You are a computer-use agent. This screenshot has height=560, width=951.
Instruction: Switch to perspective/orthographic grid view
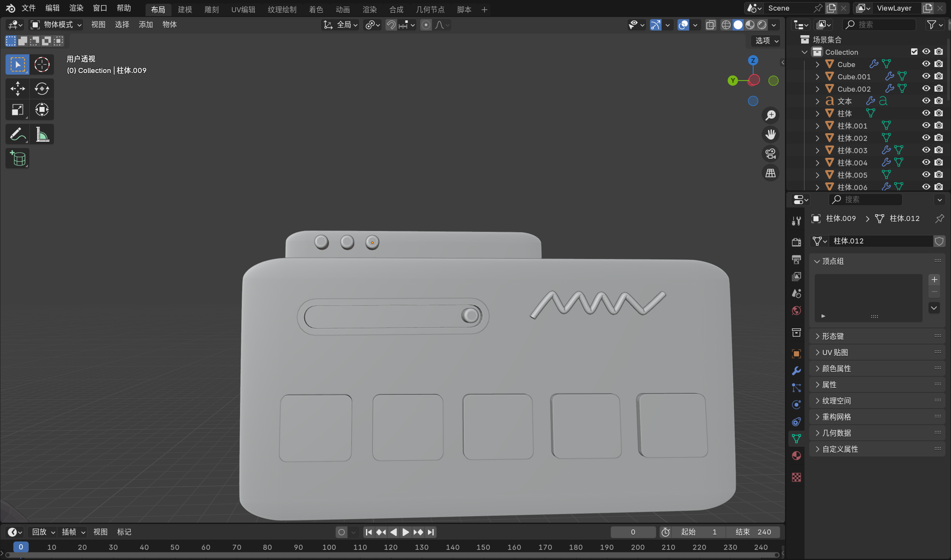tap(770, 173)
